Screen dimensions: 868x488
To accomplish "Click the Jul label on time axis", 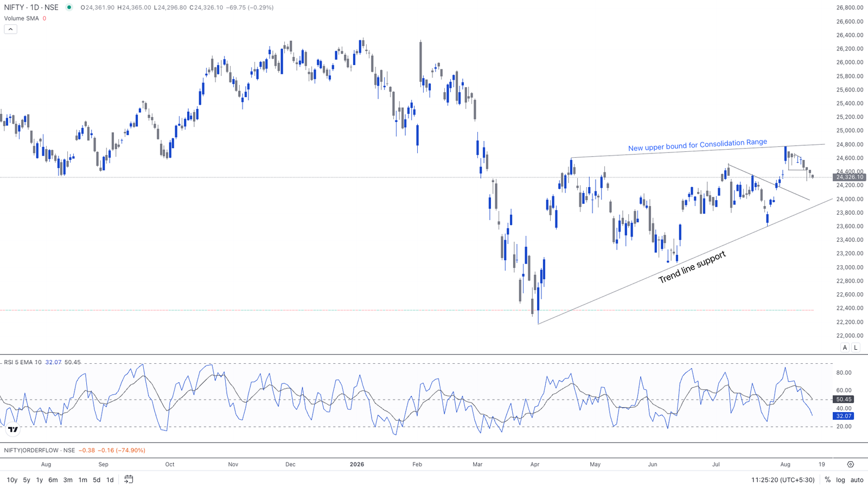I will [716, 464].
